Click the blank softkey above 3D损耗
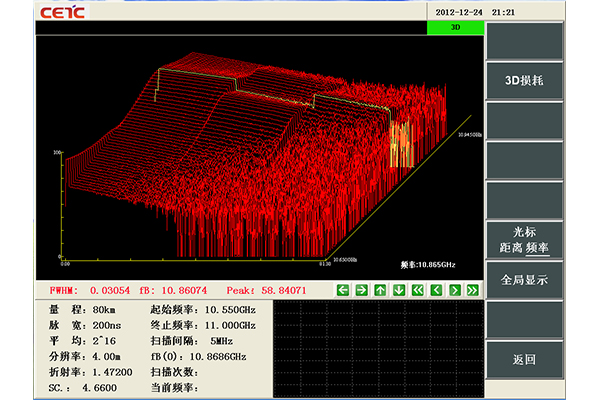Screen dimensions: 600x400 pyautogui.click(x=524, y=40)
